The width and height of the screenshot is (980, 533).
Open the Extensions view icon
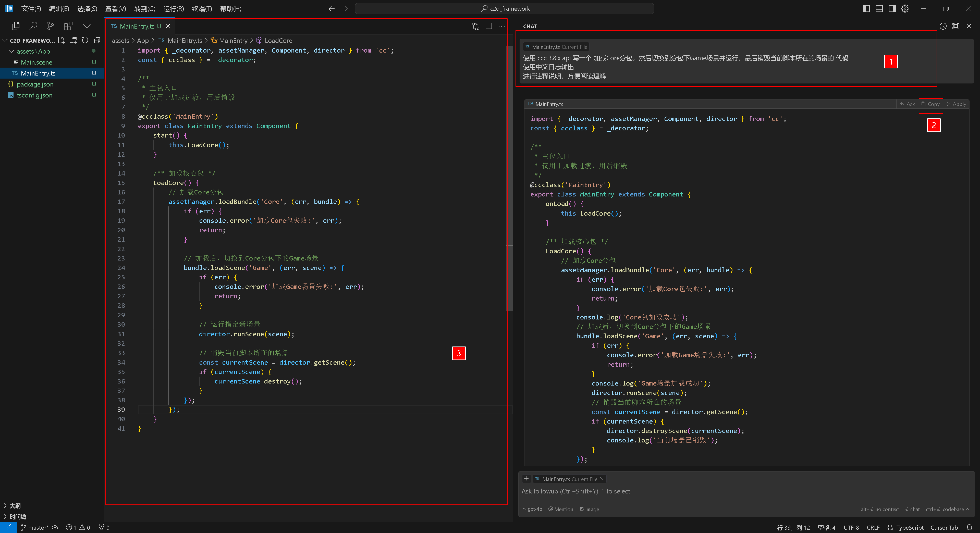point(68,26)
